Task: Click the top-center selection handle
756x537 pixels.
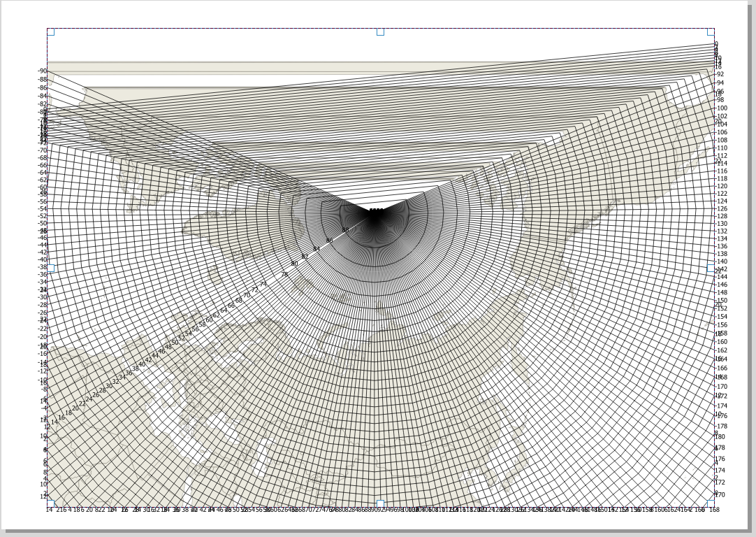Action: point(381,31)
